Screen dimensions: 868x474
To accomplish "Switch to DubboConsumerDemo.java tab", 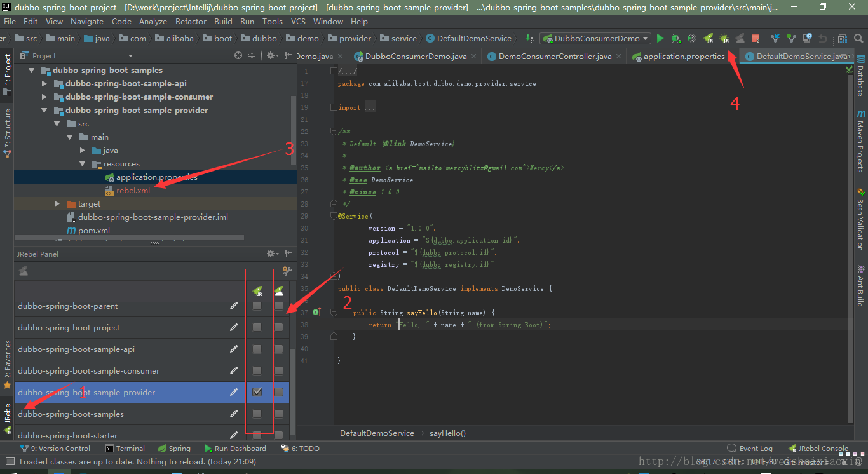I will point(415,56).
